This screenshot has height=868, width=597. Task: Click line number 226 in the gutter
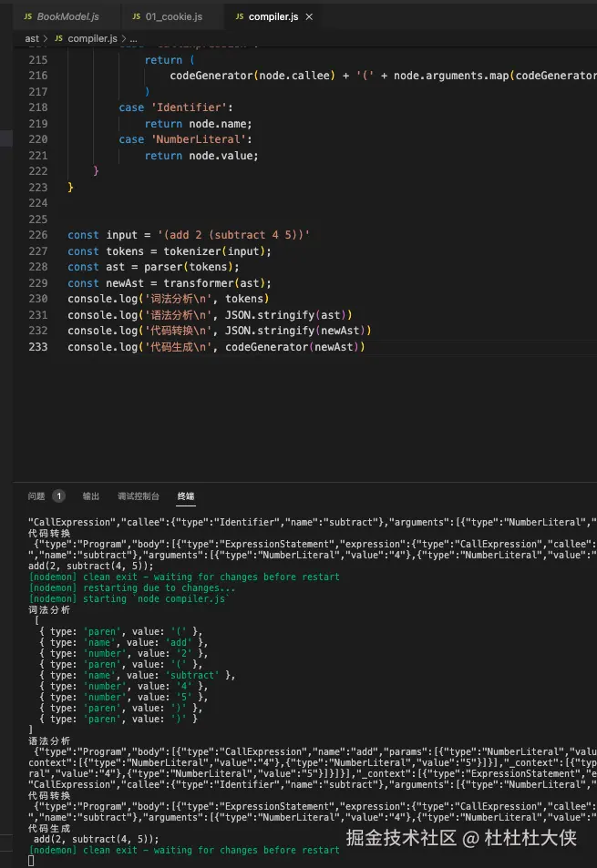coord(38,235)
